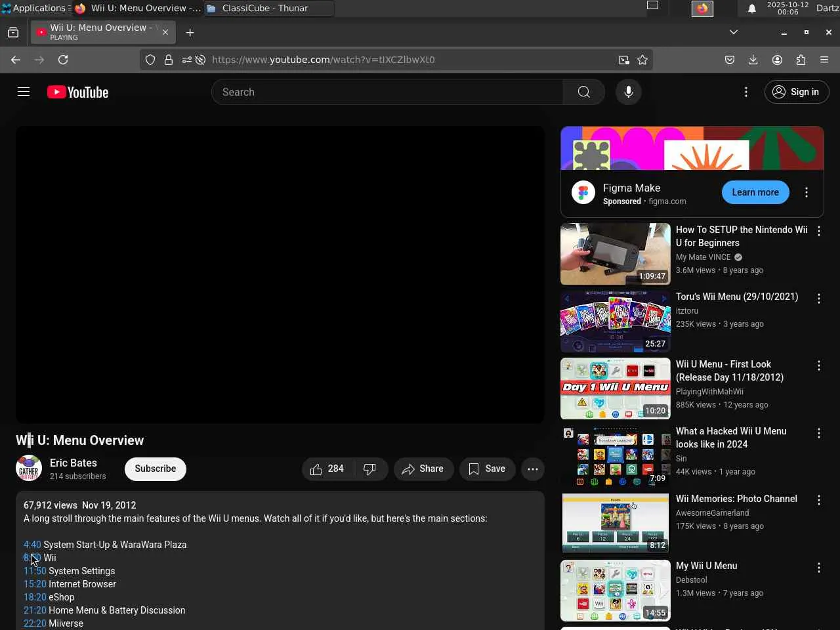Select the Firefox Wii U taskbar window button
The image size is (840, 630).
pos(138,9)
